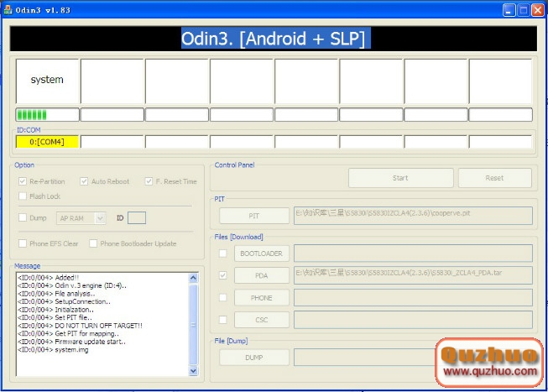548x392 pixels.
Task: Tick the checkbox beside CSC
Action: 222,319
